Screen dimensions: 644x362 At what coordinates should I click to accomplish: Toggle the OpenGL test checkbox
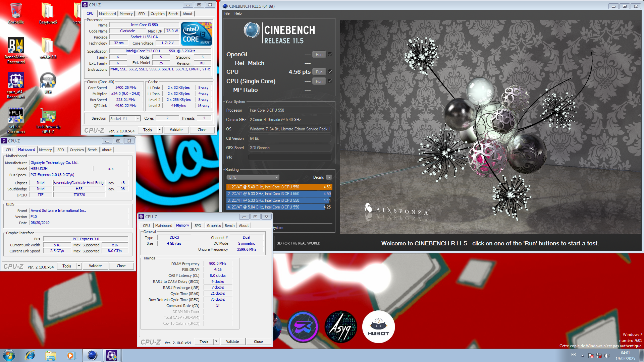click(x=330, y=54)
